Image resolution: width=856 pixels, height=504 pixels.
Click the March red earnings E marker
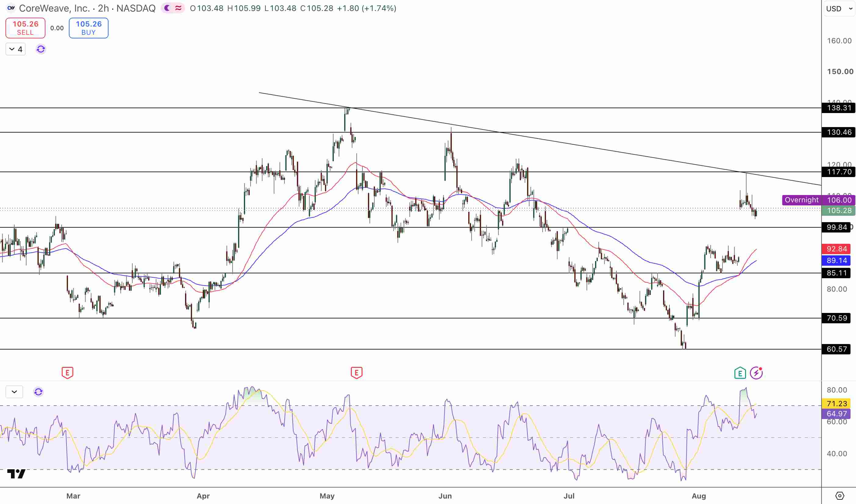tap(67, 373)
